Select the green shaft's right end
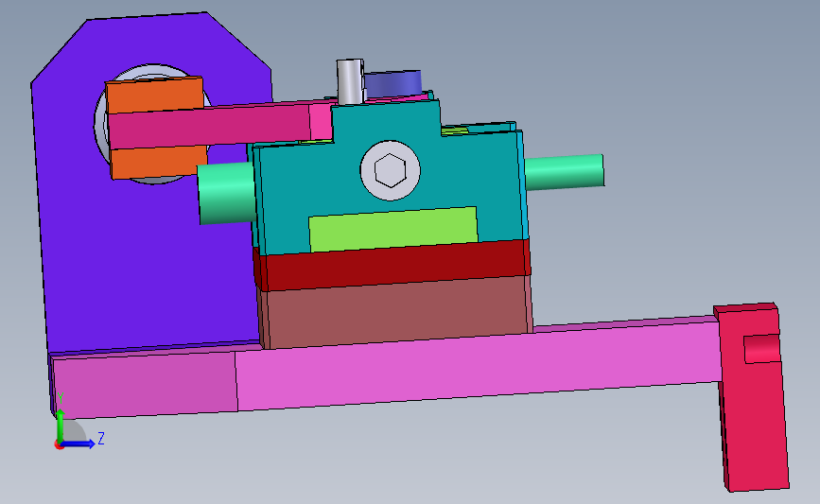 [x=565, y=171]
